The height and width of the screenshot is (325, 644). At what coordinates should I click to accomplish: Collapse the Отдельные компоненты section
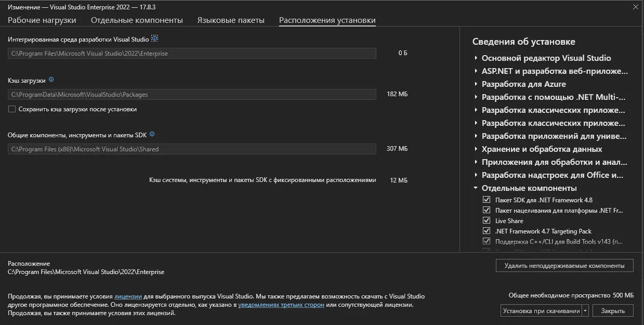(475, 188)
